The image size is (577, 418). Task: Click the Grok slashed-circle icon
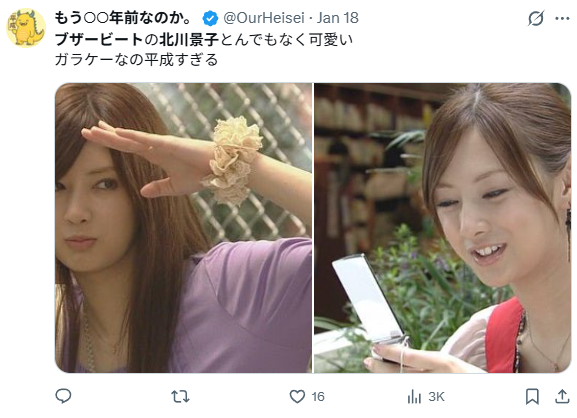[535, 18]
